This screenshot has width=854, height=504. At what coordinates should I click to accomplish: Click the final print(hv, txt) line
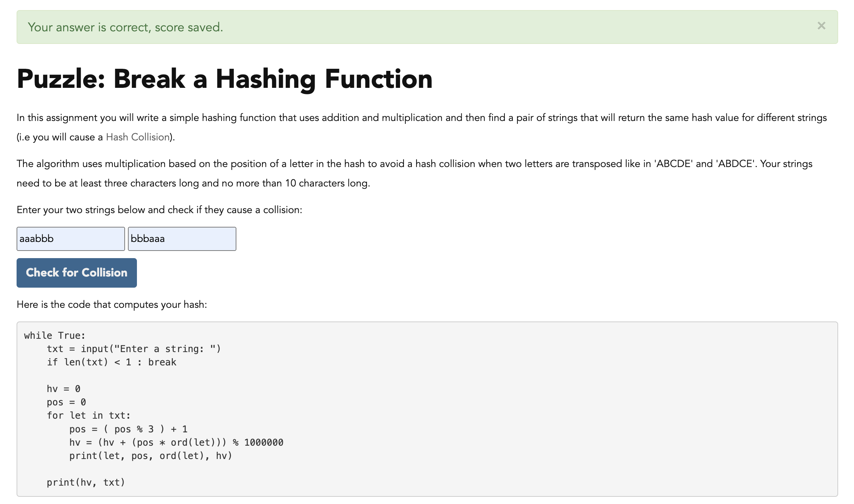86,482
